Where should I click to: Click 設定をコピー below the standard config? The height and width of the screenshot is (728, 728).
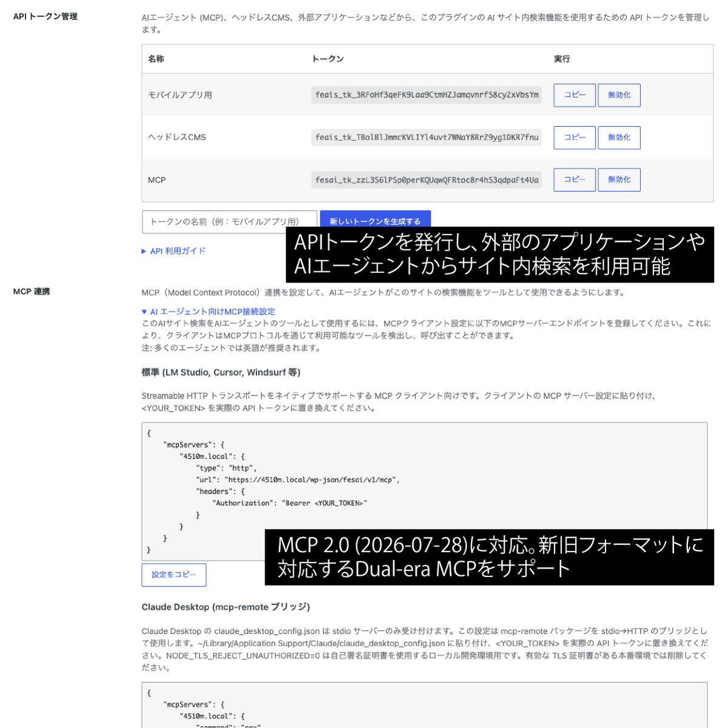pyautogui.click(x=174, y=575)
